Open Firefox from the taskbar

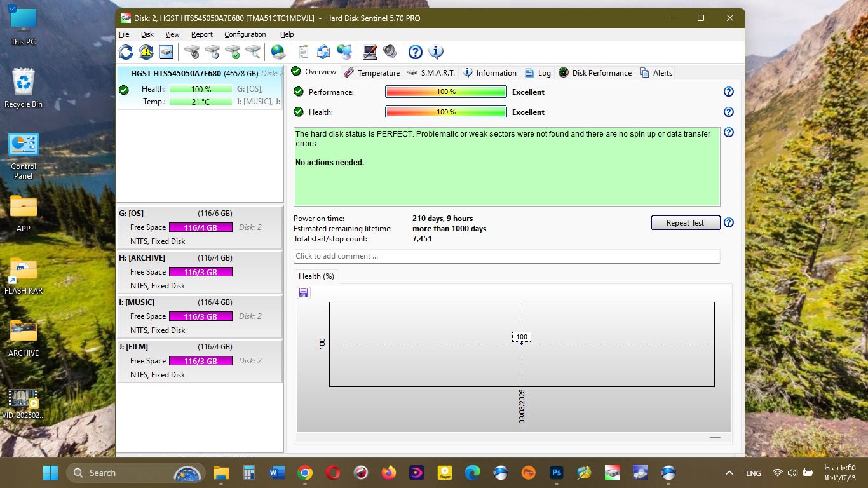[x=389, y=473]
